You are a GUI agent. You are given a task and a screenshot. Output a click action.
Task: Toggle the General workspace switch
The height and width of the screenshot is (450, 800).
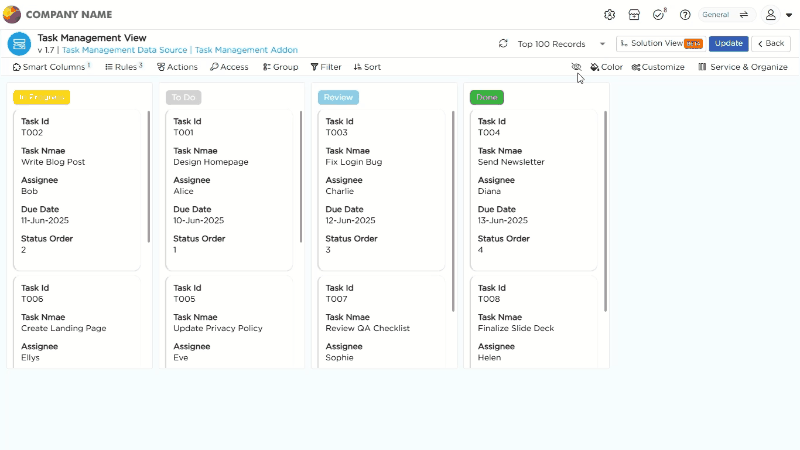[x=744, y=15]
